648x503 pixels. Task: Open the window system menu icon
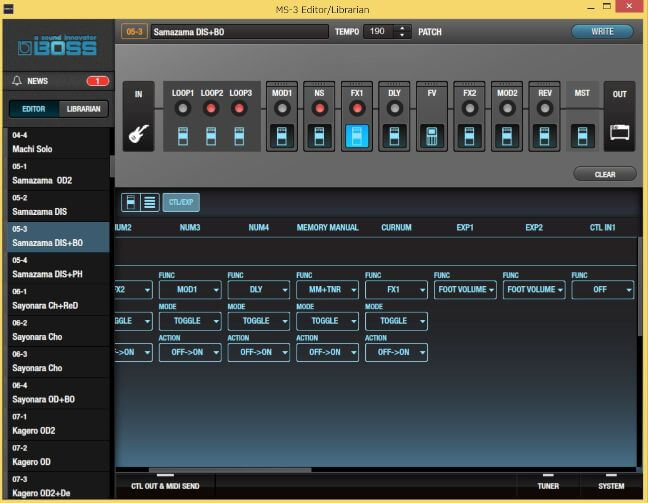click(8, 9)
